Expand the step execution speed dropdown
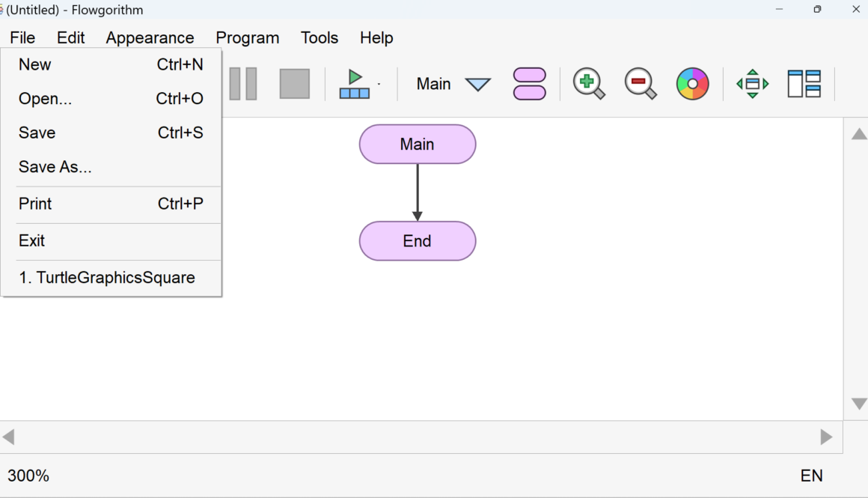868x498 pixels. click(378, 84)
